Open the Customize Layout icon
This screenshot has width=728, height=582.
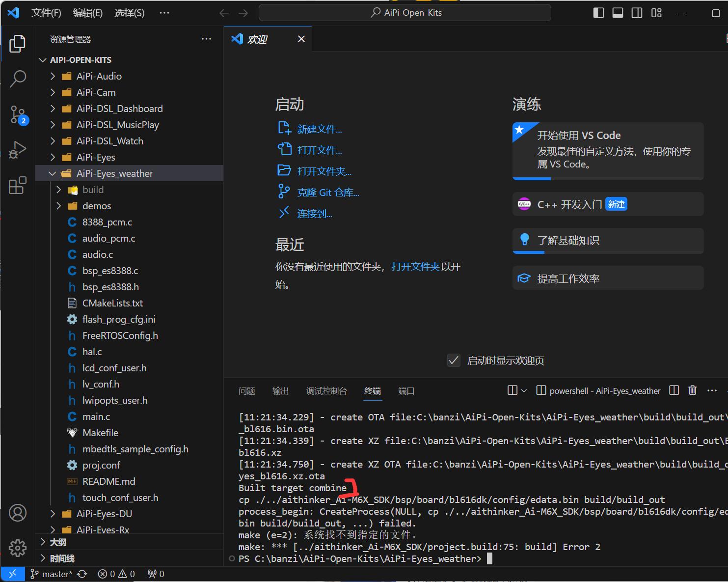[x=656, y=13]
